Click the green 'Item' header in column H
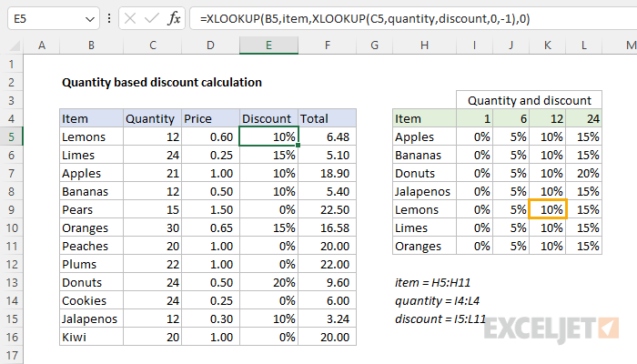This screenshot has width=637, height=364. point(425,118)
